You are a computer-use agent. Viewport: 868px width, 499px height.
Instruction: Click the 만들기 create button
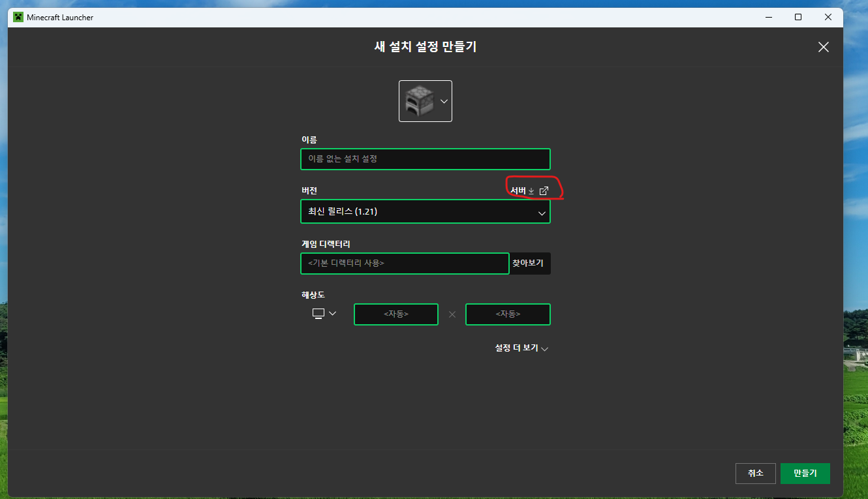click(805, 474)
